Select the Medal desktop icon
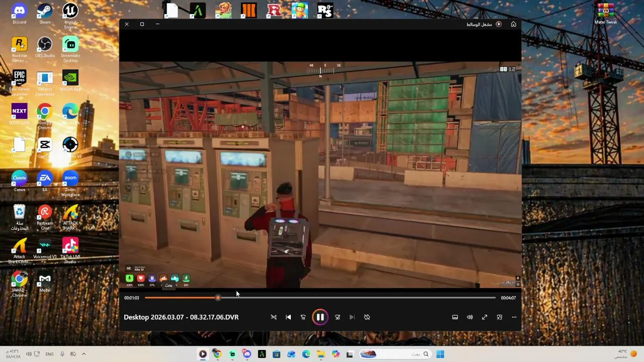Image resolution: width=644 pixels, height=362 pixels. pyautogui.click(x=45, y=283)
